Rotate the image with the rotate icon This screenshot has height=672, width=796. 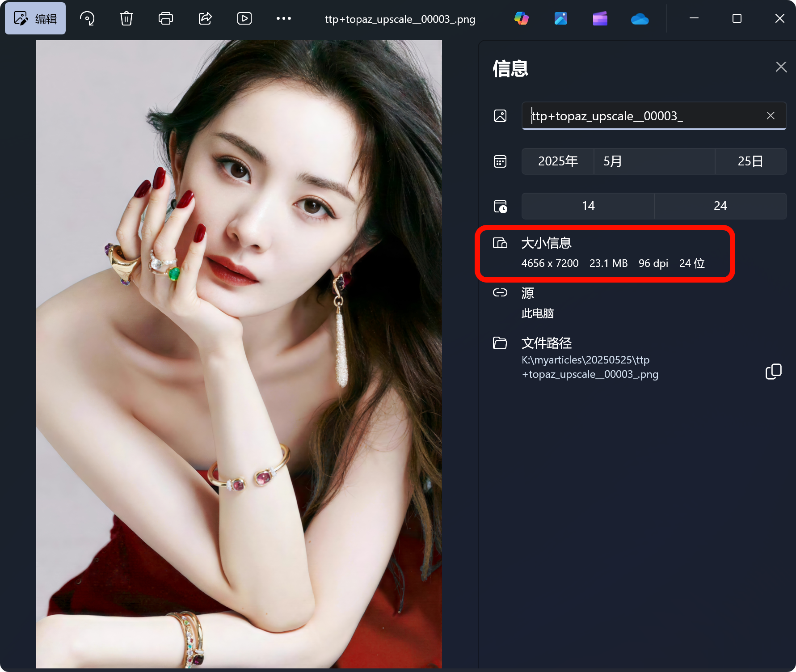point(87,18)
